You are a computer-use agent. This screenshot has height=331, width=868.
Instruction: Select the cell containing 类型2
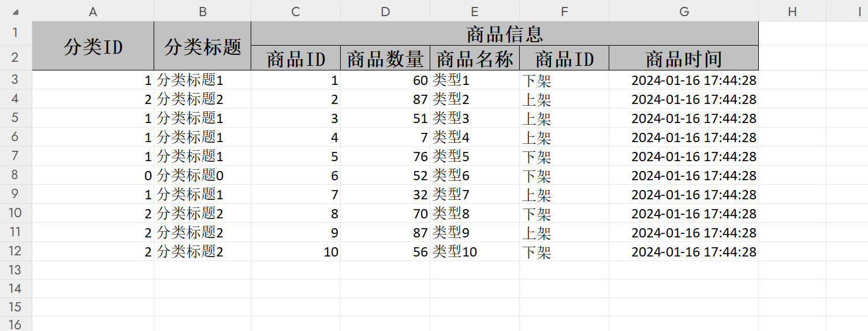click(475, 99)
